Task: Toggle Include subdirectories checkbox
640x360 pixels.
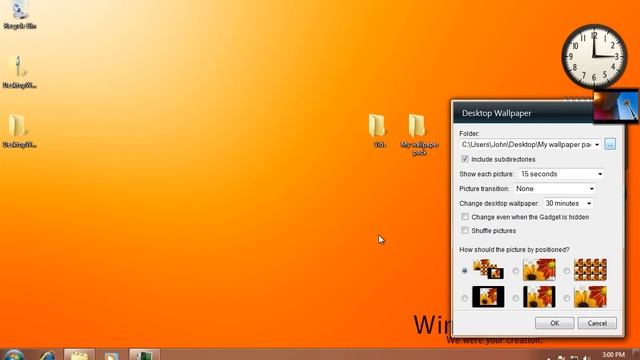Action: pyautogui.click(x=464, y=159)
